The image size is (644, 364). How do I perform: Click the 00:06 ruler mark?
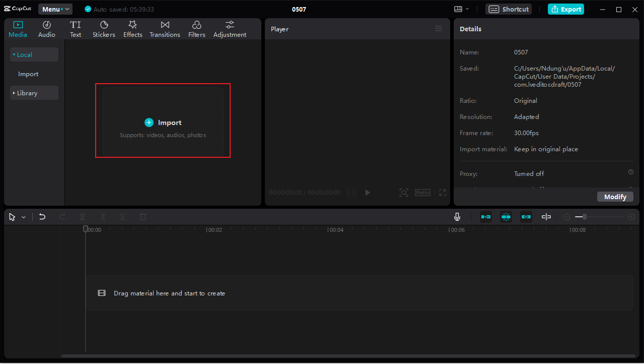pos(457,230)
